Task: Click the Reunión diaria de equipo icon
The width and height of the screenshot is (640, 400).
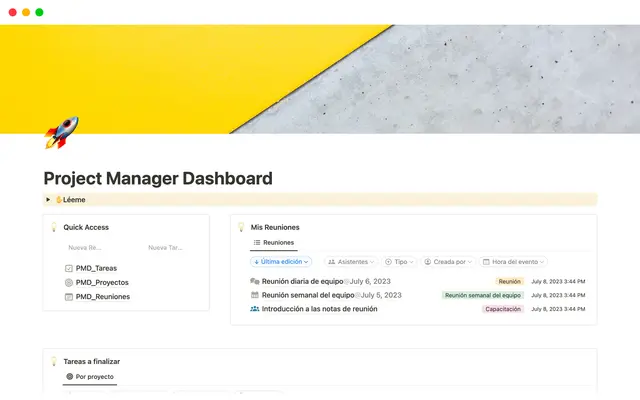Action: point(255,282)
